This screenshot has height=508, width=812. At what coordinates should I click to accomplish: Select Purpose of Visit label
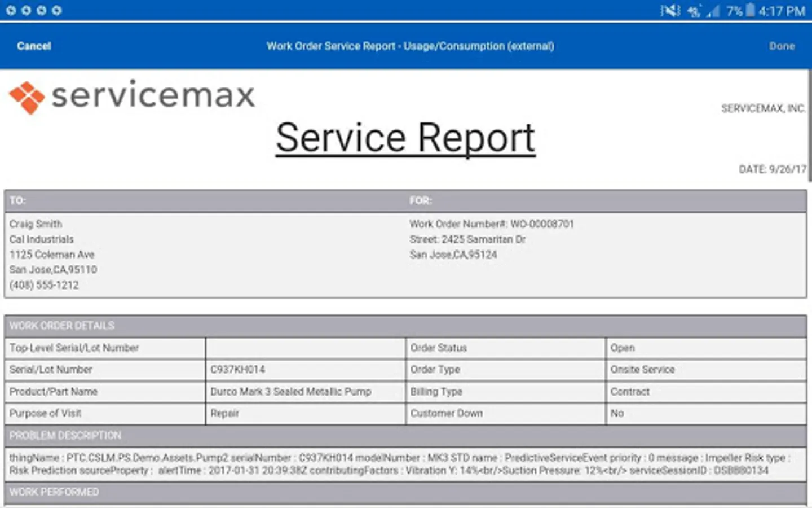[45, 413]
